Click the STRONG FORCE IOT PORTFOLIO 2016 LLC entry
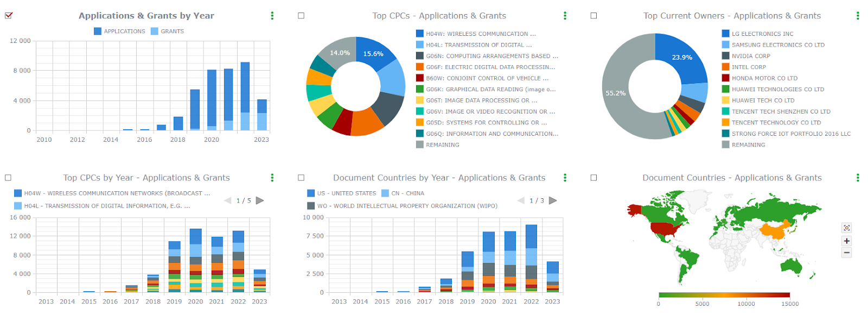 [787, 134]
